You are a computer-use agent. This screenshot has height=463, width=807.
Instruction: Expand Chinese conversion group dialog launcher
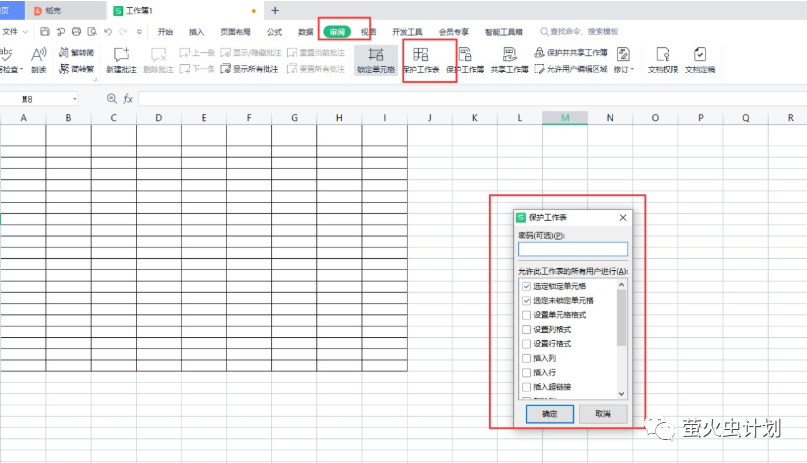(x=94, y=80)
